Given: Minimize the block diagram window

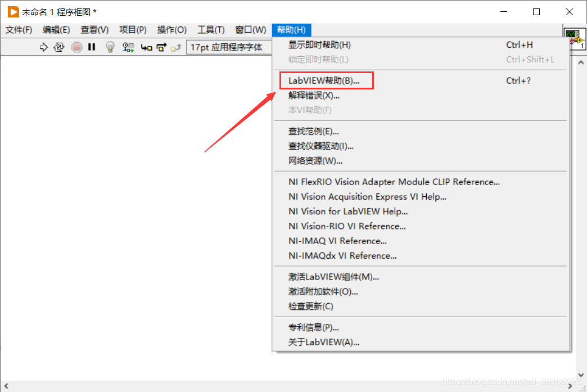Looking at the screenshot, I should tap(504, 12).
